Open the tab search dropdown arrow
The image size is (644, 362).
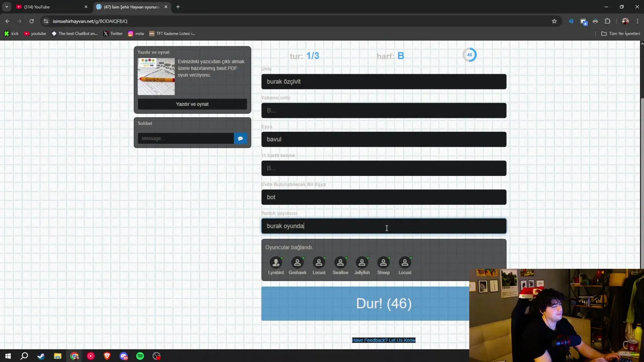[7, 7]
